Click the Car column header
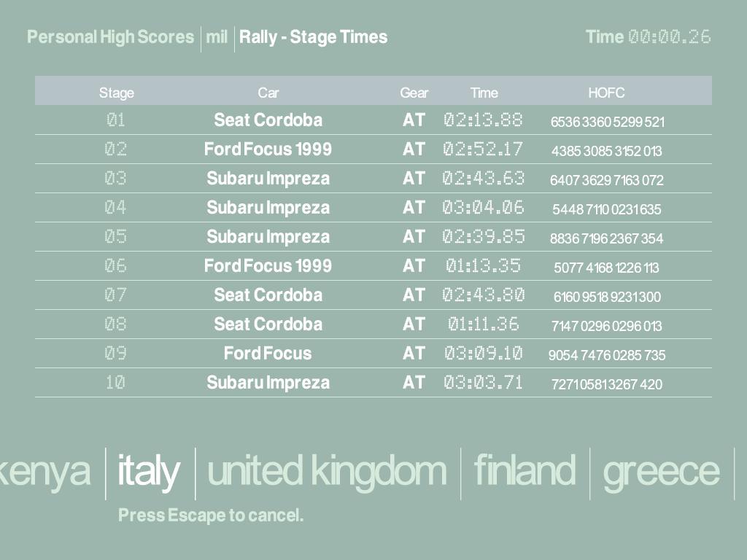The image size is (747, 560). click(268, 93)
